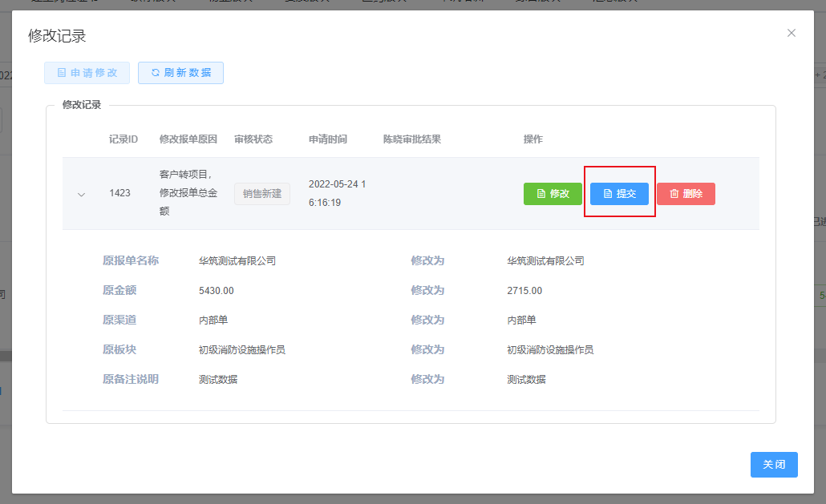Click the application time 2022-05-24 cell
This screenshot has height=504, width=826.
click(337, 193)
